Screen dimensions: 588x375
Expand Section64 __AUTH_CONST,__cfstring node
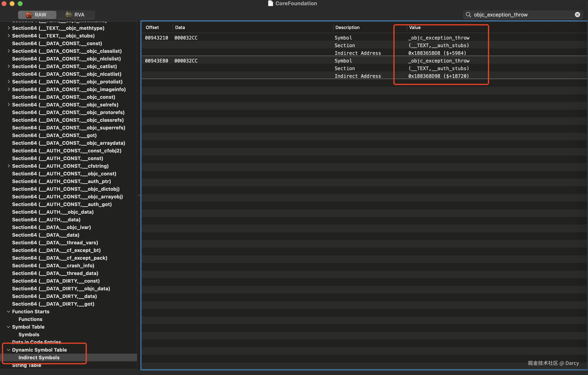pos(8,166)
